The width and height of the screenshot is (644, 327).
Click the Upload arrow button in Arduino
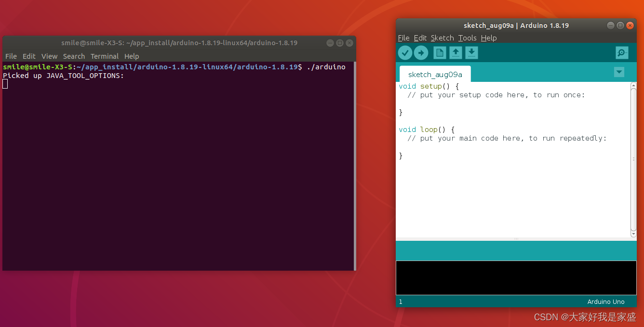(421, 52)
